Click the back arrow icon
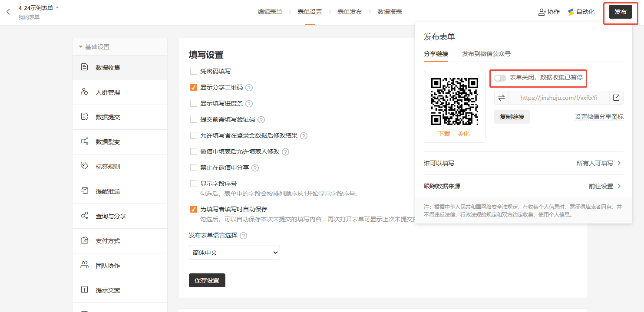This screenshot has height=312, width=644. pyautogui.click(x=8, y=12)
